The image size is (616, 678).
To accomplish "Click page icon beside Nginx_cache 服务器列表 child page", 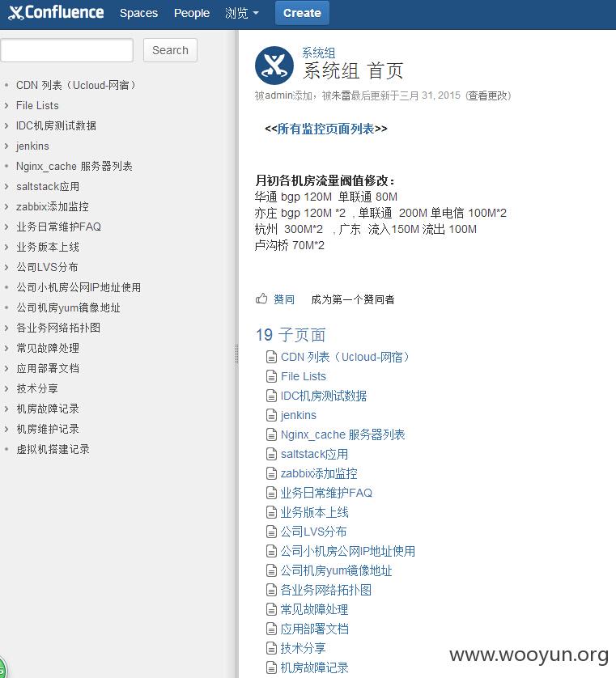I will [x=271, y=434].
